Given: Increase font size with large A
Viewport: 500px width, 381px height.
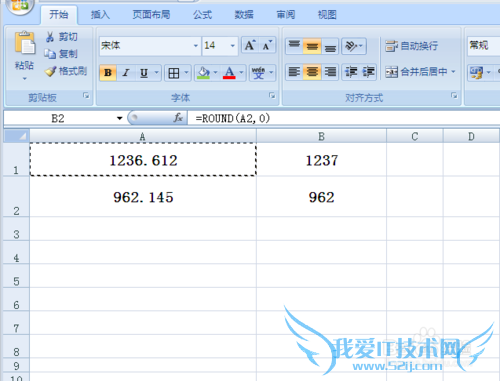Looking at the screenshot, I should click(250, 45).
